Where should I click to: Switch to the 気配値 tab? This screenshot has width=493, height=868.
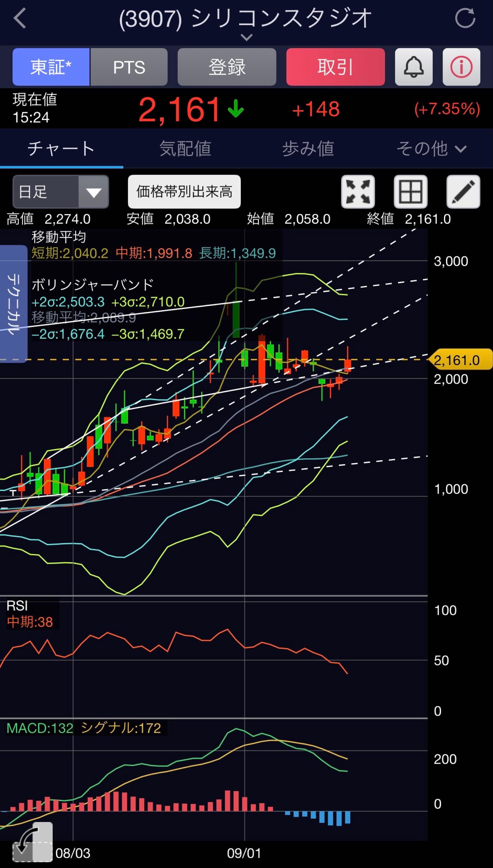[x=185, y=148]
